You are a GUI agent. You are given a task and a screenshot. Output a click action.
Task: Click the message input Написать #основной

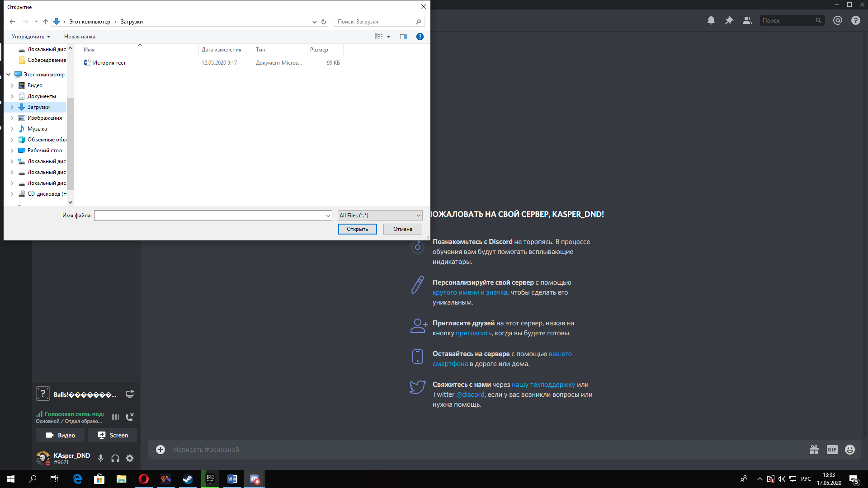click(x=488, y=450)
